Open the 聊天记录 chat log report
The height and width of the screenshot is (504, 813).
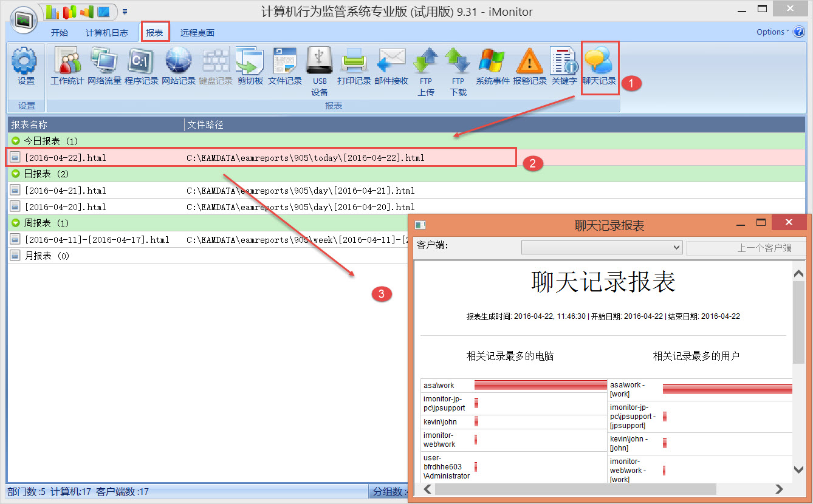tap(599, 66)
